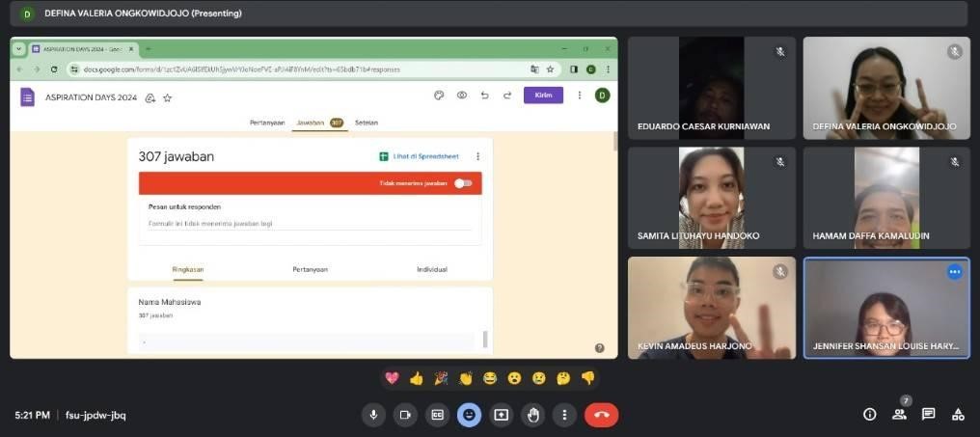This screenshot has height=437, width=980.
Task: Open Chrome three-dot menu
Action: coord(608,69)
